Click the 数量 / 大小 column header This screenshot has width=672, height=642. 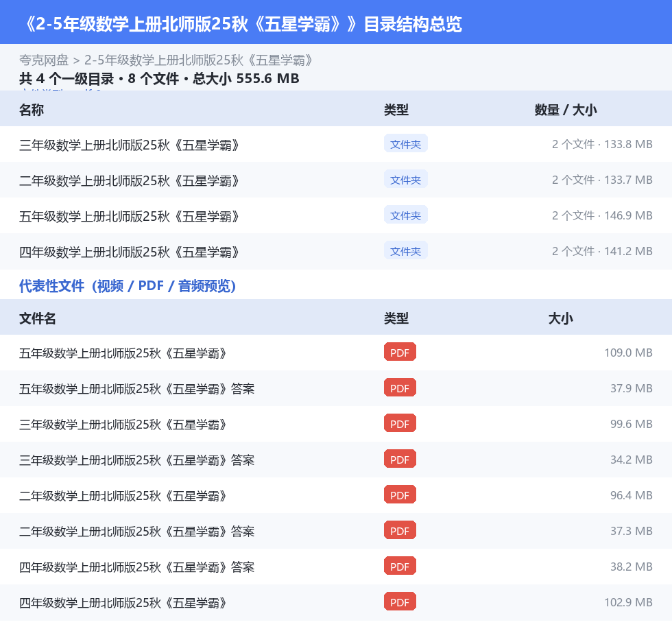pos(566,110)
